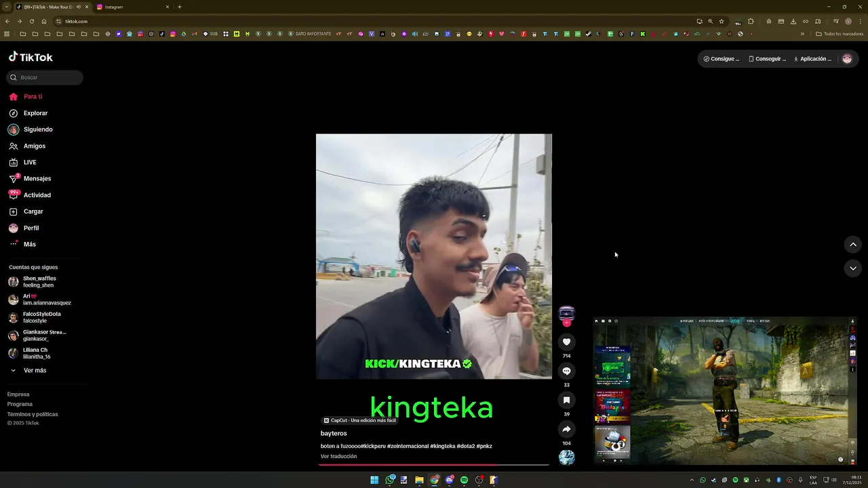Open the Para ti feed
The image size is (868, 488).
pyautogui.click(x=26, y=97)
